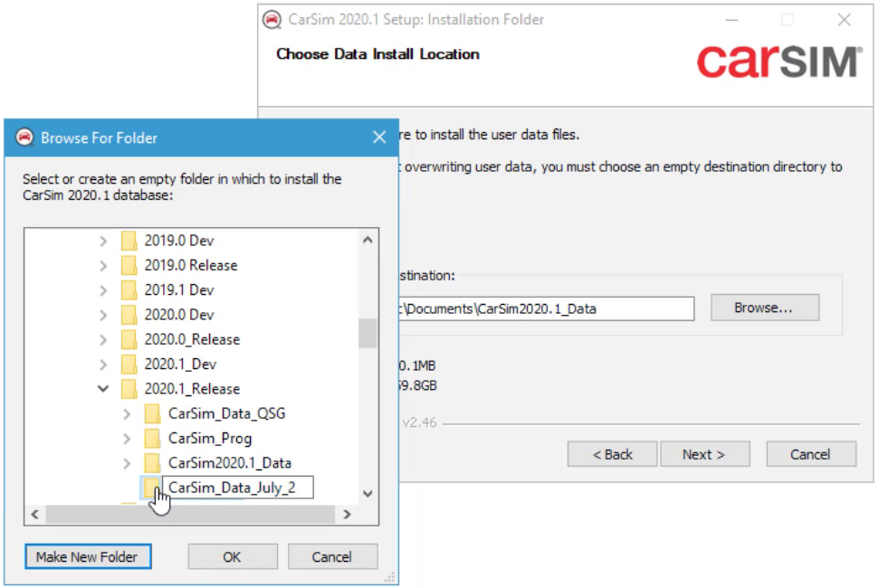Click the CarSim2020.1_Data folder icon
Viewport: 879px width, 588px height.
152,462
